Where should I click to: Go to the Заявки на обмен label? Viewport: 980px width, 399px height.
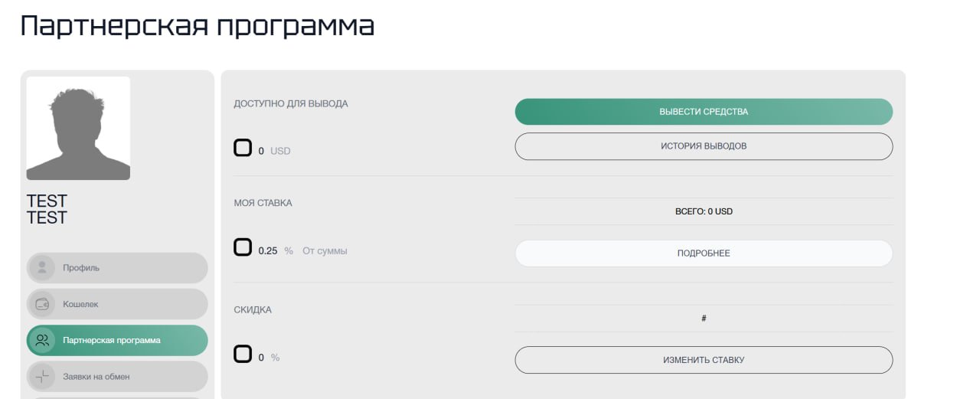(x=96, y=377)
